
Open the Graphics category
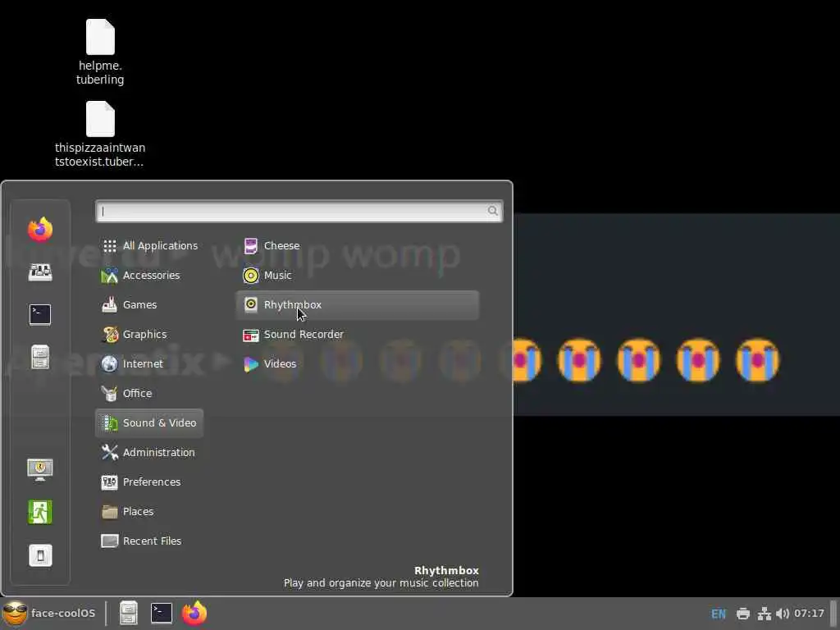tap(149, 335)
